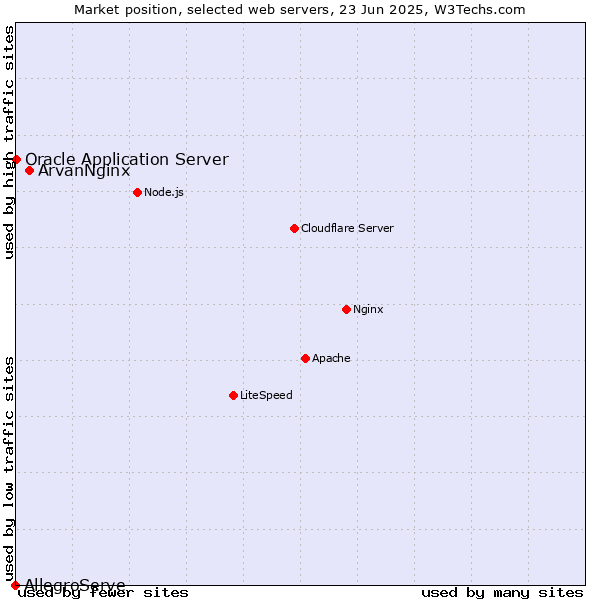Click the chart title mentioning W3Techs.com
Image resolution: width=600 pixels, height=600 pixels.
[300, 10]
